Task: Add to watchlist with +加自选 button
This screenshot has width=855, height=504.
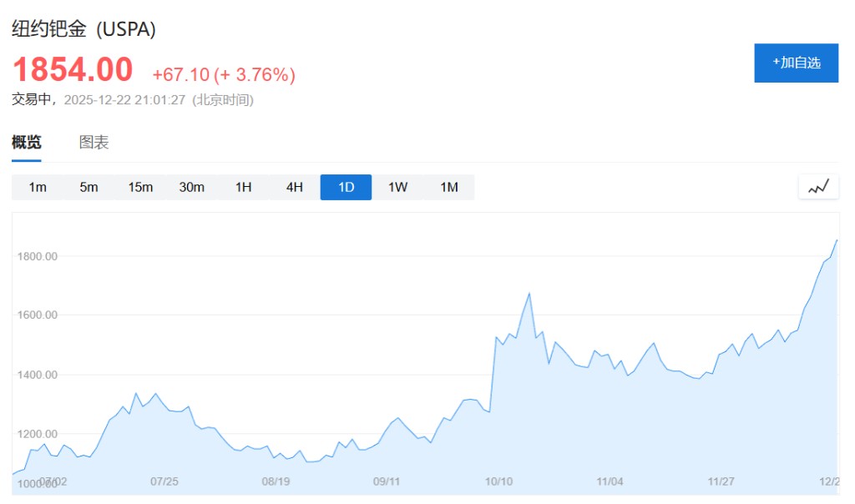Action: point(796,63)
